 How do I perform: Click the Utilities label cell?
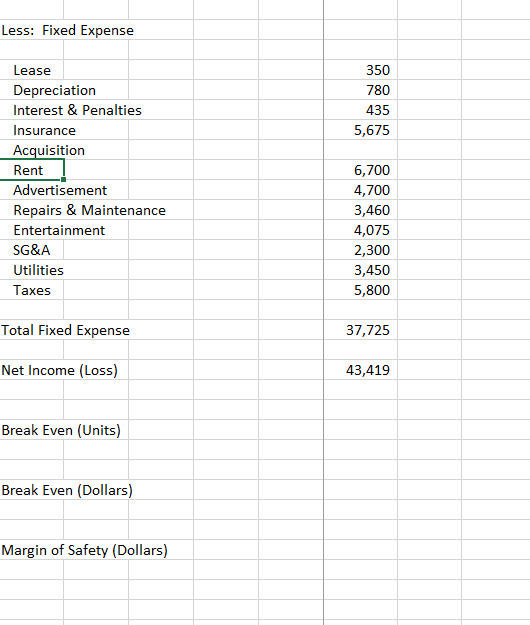(38, 270)
